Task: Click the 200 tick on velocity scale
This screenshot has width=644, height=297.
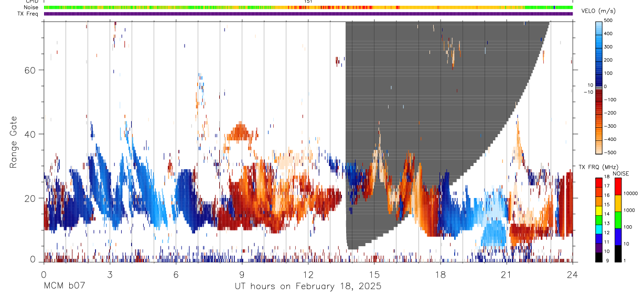Action: 609,60
